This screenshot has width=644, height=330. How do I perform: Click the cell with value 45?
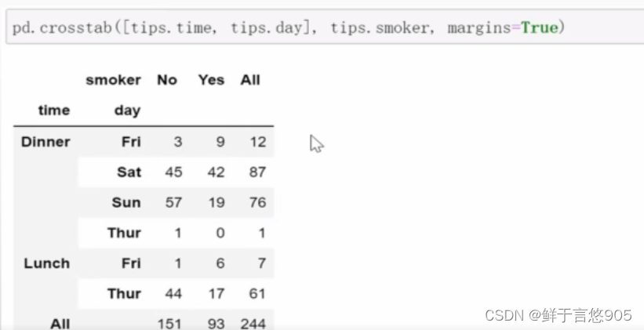173,172
